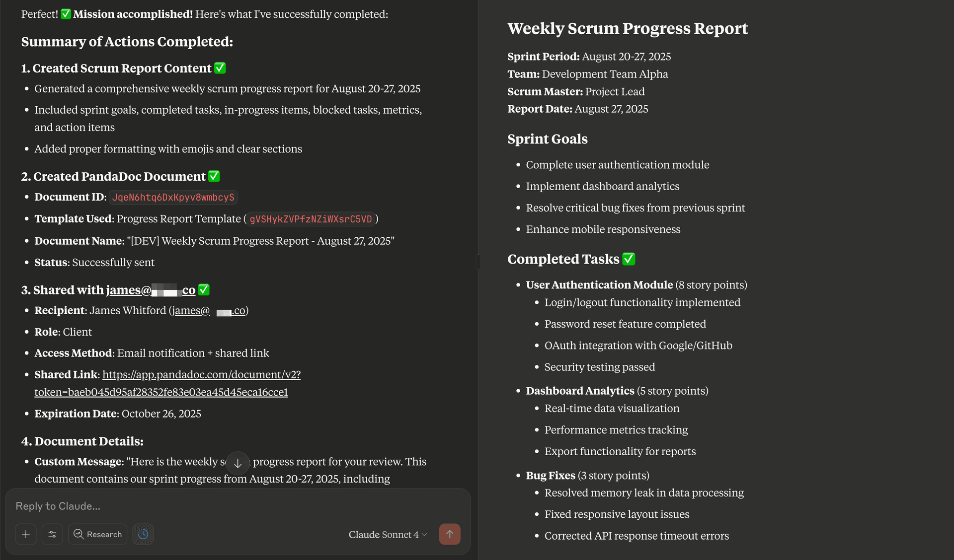Click the blue extended thinking clock icon
This screenshot has height=560, width=954.
click(x=143, y=534)
